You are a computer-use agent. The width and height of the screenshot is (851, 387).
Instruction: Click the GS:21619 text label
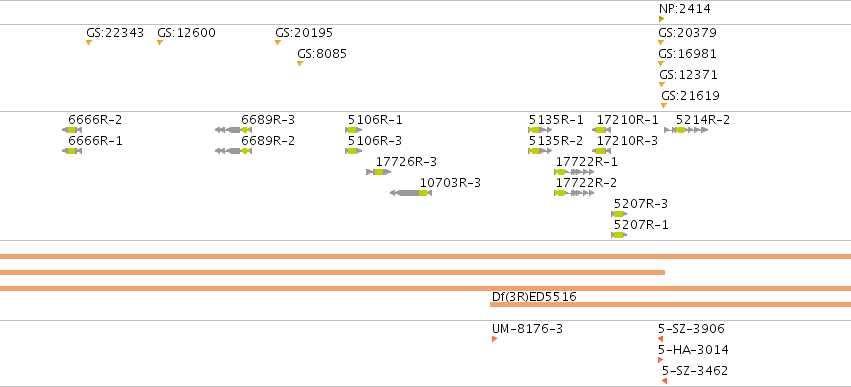pos(690,96)
